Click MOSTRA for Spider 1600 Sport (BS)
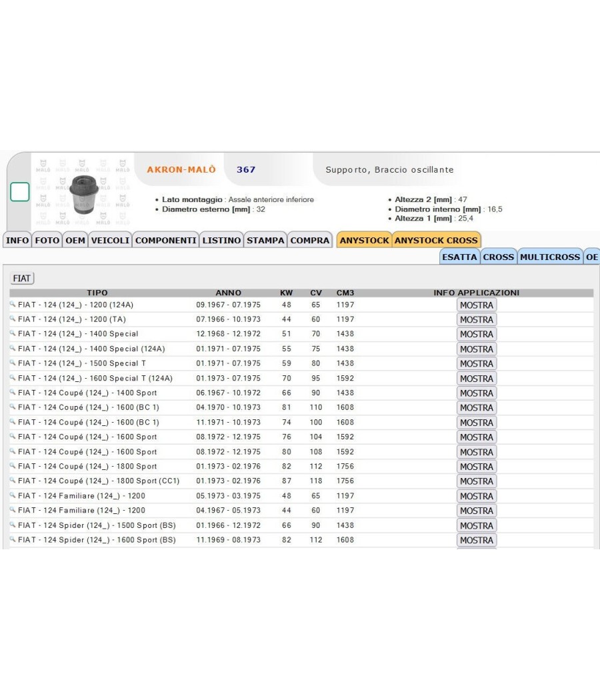The height and width of the screenshot is (700, 600). click(x=477, y=540)
